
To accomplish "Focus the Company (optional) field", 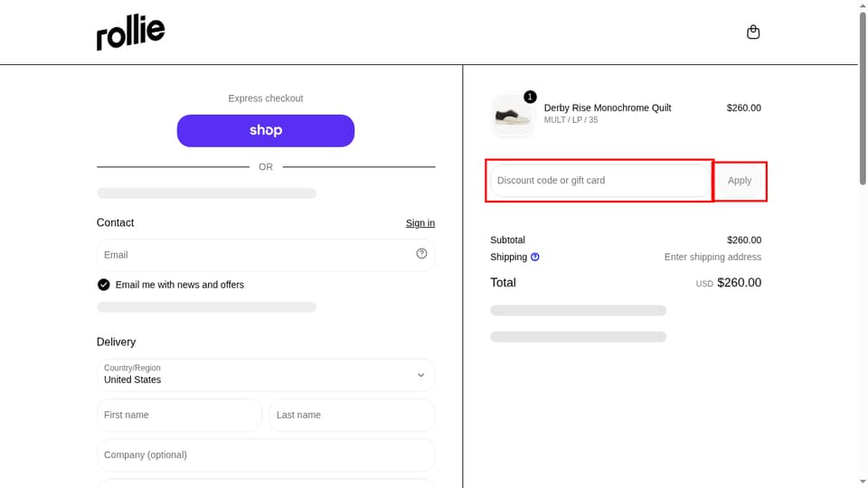I will [266, 455].
